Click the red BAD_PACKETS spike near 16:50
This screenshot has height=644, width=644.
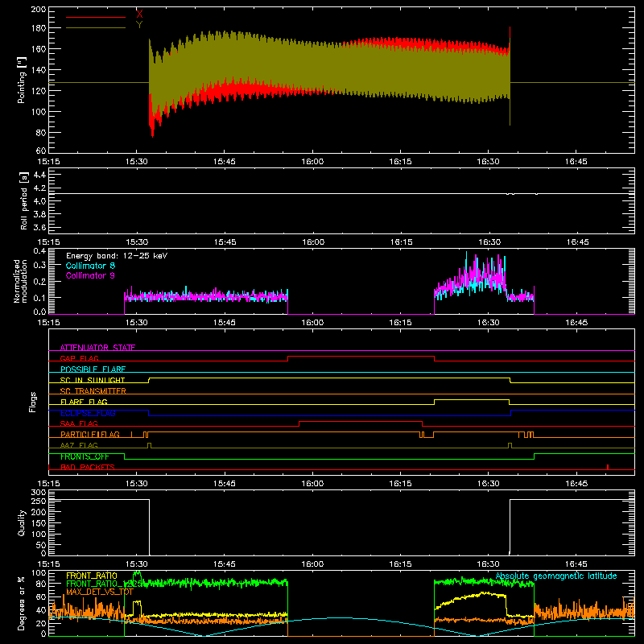click(608, 467)
